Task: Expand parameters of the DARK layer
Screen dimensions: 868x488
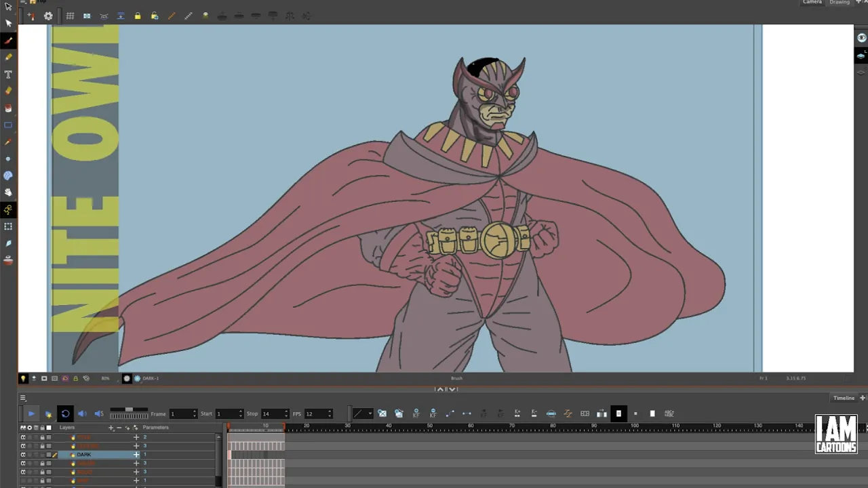Action: [x=136, y=455]
